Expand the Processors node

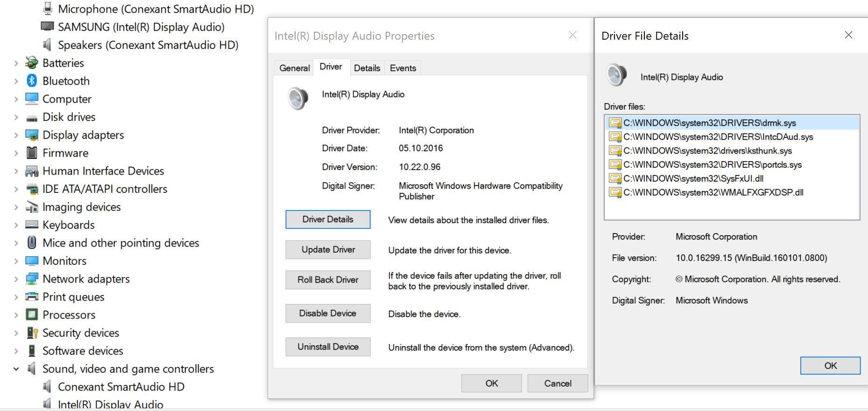coord(16,315)
